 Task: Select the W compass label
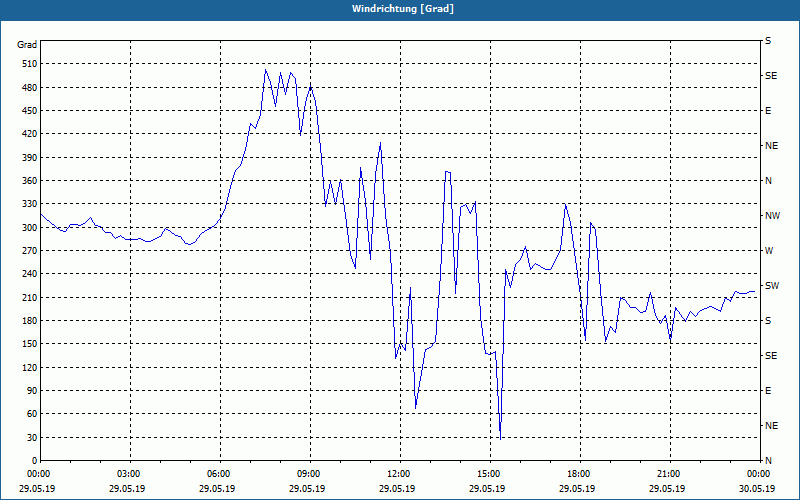click(769, 251)
